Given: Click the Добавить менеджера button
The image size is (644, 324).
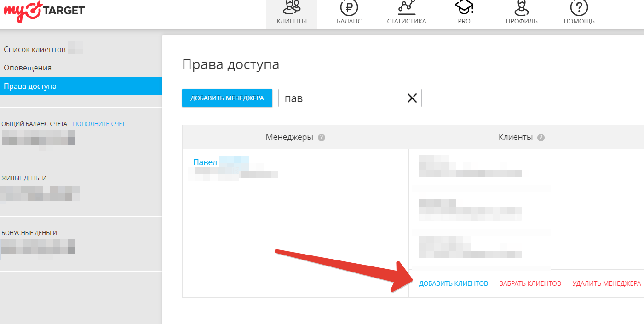Looking at the screenshot, I should coord(227,98).
